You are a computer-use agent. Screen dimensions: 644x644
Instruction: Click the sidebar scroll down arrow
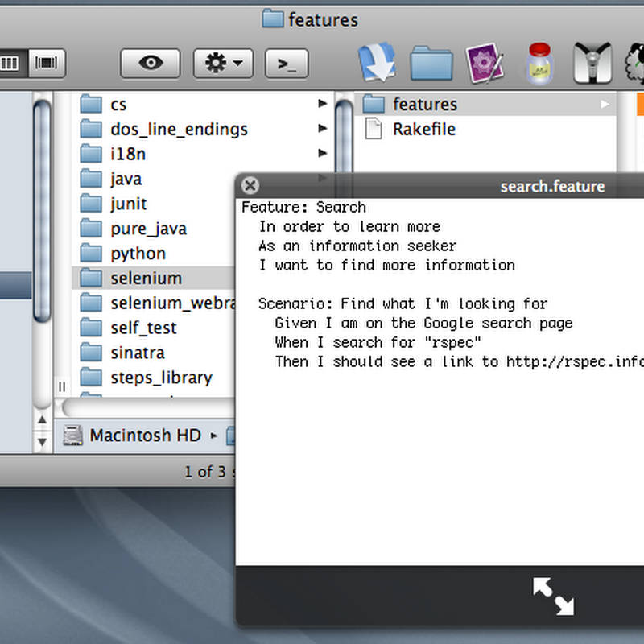click(x=42, y=442)
